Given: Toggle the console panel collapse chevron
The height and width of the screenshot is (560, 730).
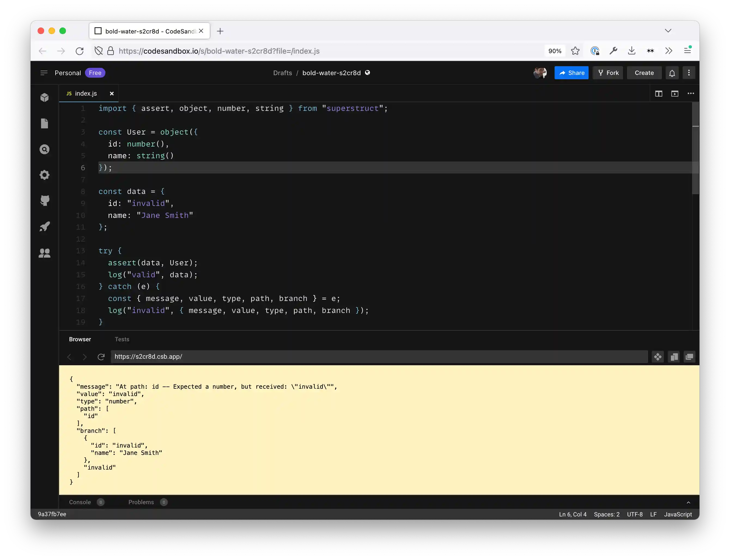Looking at the screenshot, I should click(688, 502).
